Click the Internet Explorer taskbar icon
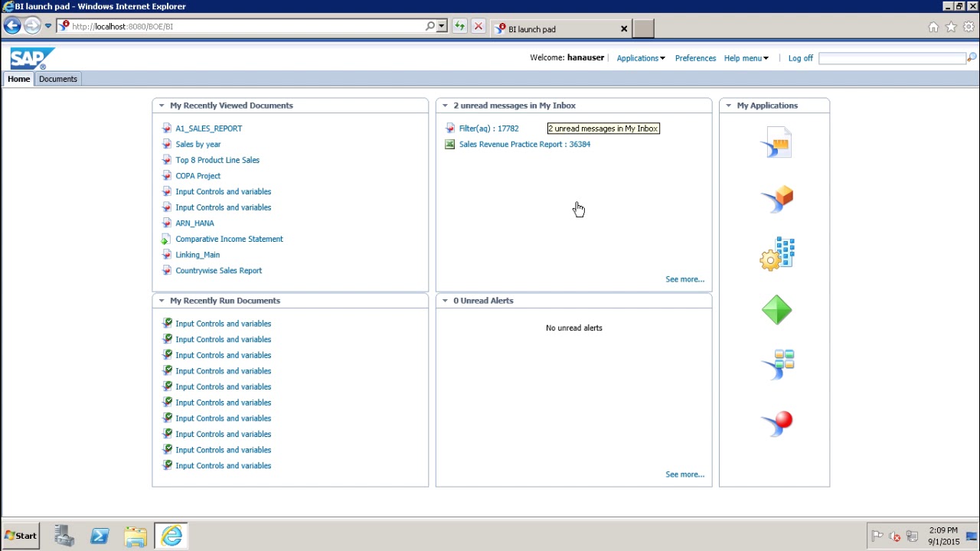Image resolution: width=980 pixels, height=551 pixels. tap(171, 536)
